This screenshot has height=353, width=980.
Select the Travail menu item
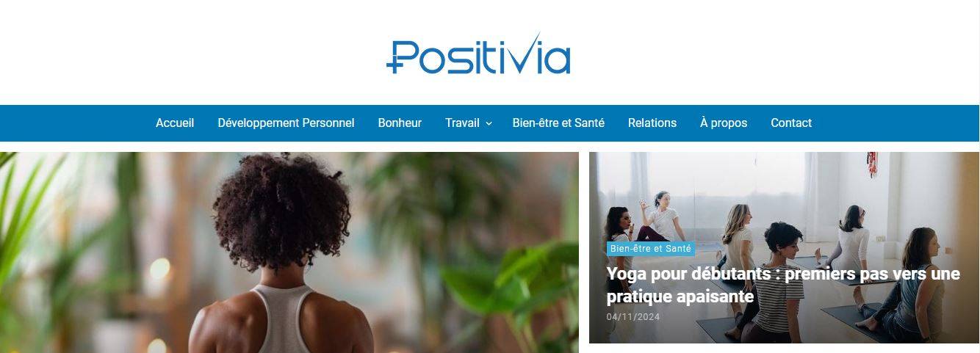462,123
